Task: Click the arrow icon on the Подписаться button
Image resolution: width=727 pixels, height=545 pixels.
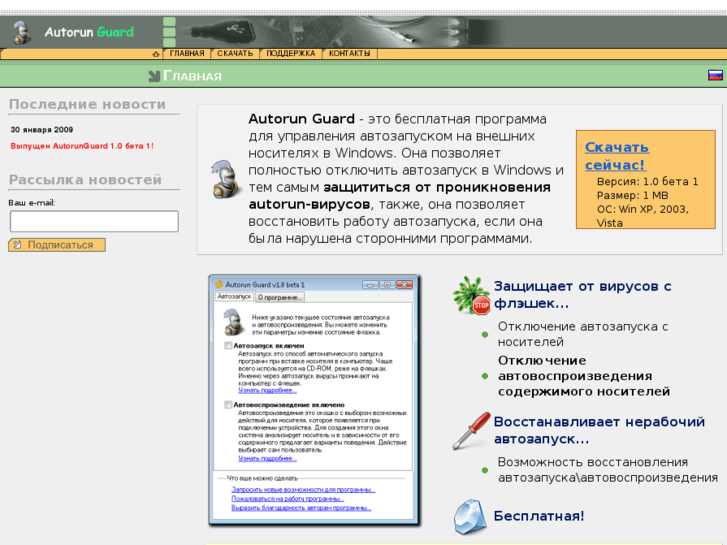Action: tap(17, 244)
